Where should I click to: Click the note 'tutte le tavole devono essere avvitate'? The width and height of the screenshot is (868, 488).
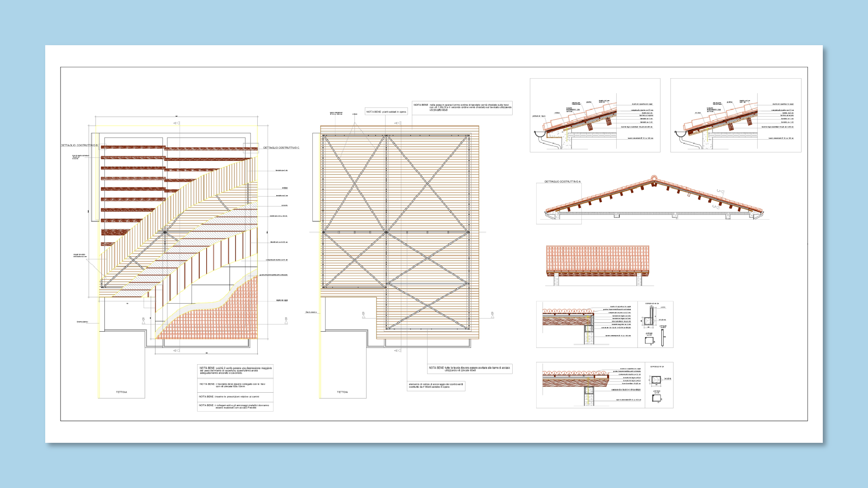point(470,369)
